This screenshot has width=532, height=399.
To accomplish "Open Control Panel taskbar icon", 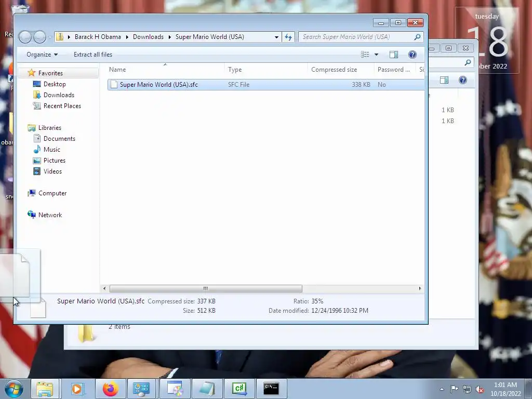I will click(141, 389).
